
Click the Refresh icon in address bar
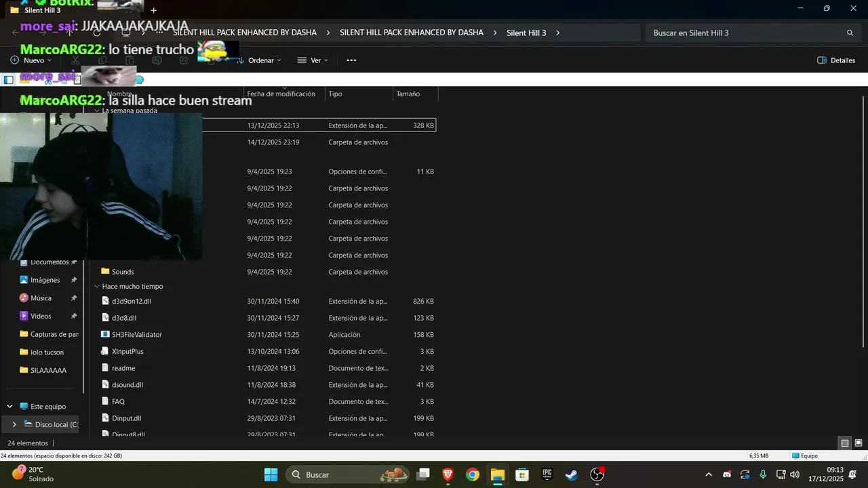(97, 33)
